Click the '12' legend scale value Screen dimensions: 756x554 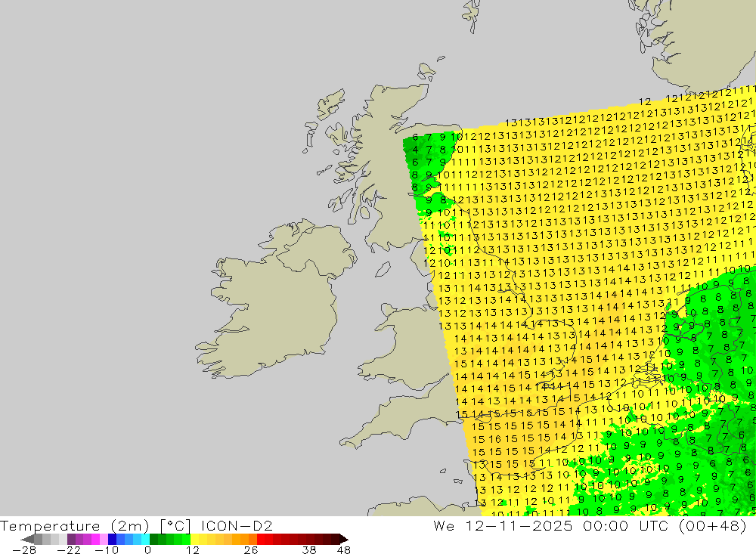[192, 550]
